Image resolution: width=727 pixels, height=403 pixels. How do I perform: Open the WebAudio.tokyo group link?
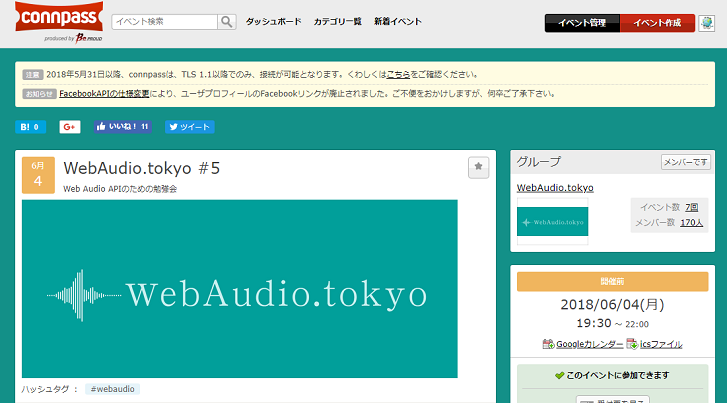point(554,187)
